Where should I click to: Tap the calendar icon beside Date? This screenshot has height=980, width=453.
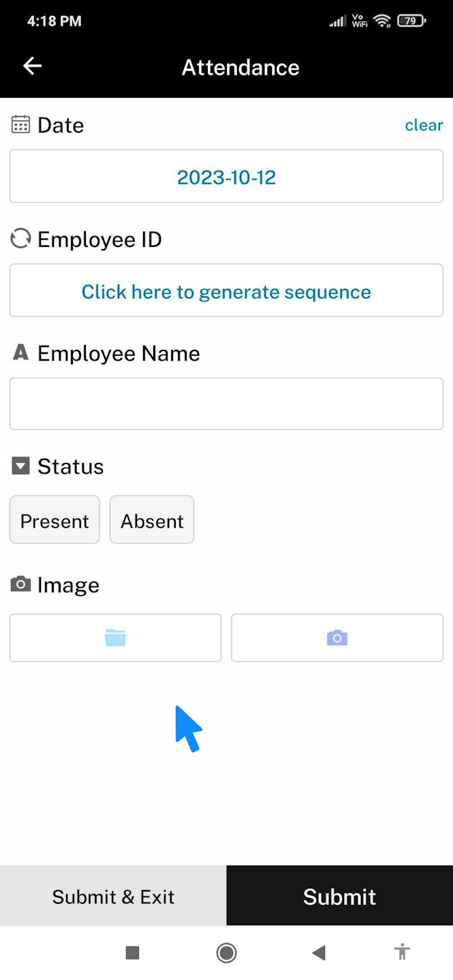[21, 125]
